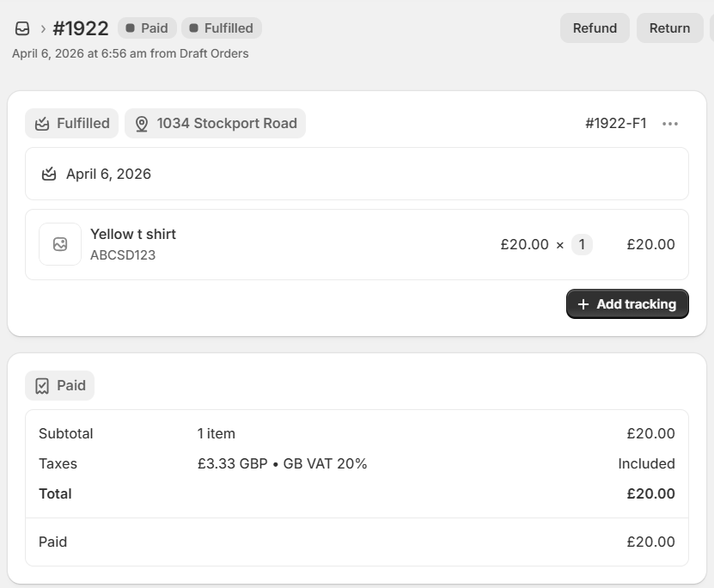The width and height of the screenshot is (714, 588).
Task: Open the Yellow t shirt product link
Action: [133, 234]
